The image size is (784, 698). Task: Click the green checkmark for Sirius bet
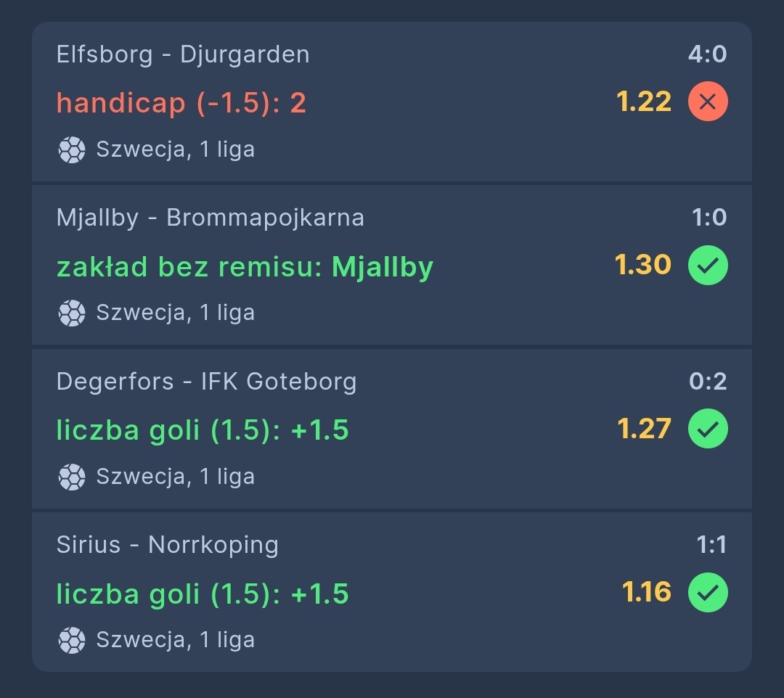(x=708, y=592)
